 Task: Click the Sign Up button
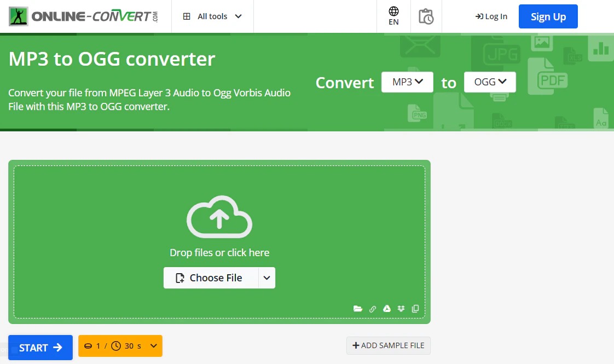coord(548,16)
